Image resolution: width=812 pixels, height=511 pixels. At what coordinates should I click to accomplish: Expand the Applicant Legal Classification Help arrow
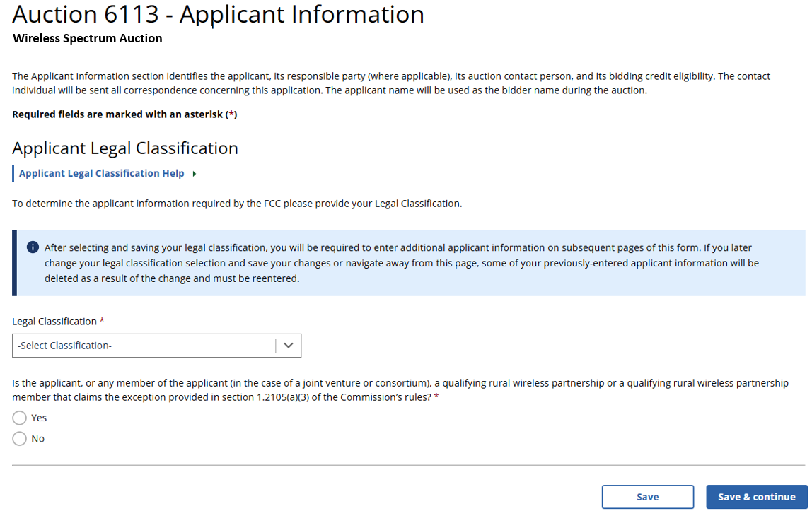click(x=194, y=174)
